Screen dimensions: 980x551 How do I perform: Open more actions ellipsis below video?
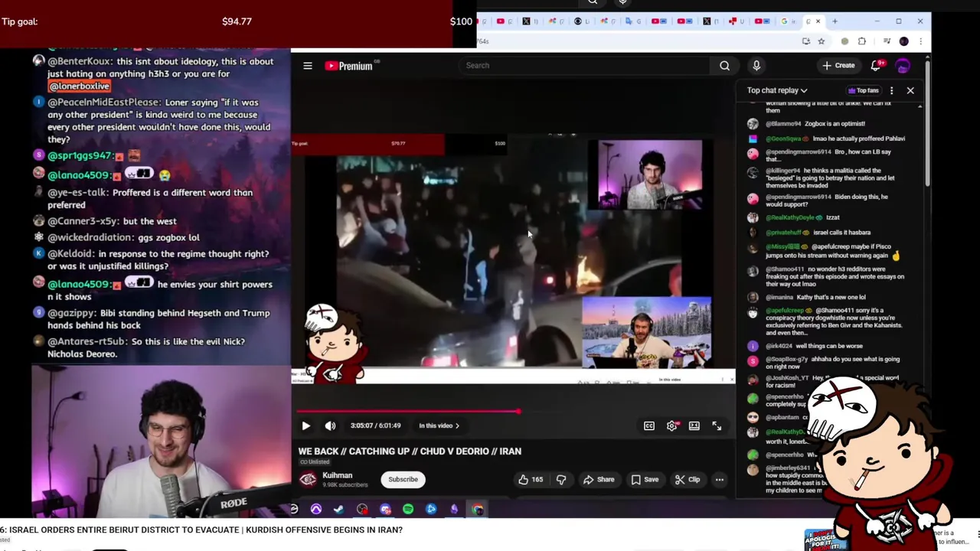coord(720,480)
